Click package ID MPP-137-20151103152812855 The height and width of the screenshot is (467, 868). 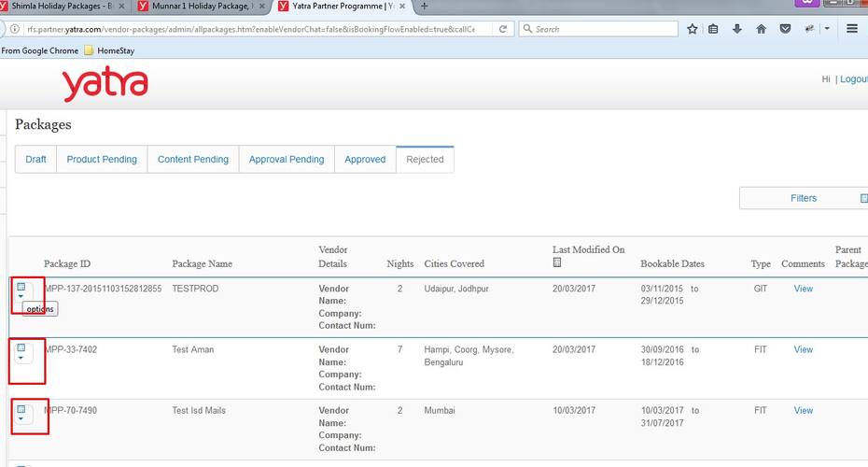[x=104, y=289]
